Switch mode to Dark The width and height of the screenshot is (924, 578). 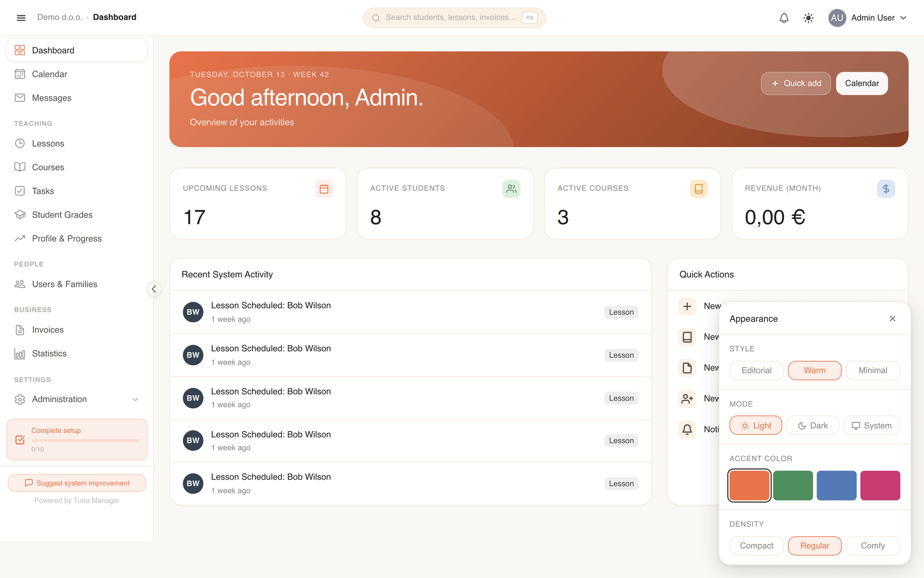813,425
